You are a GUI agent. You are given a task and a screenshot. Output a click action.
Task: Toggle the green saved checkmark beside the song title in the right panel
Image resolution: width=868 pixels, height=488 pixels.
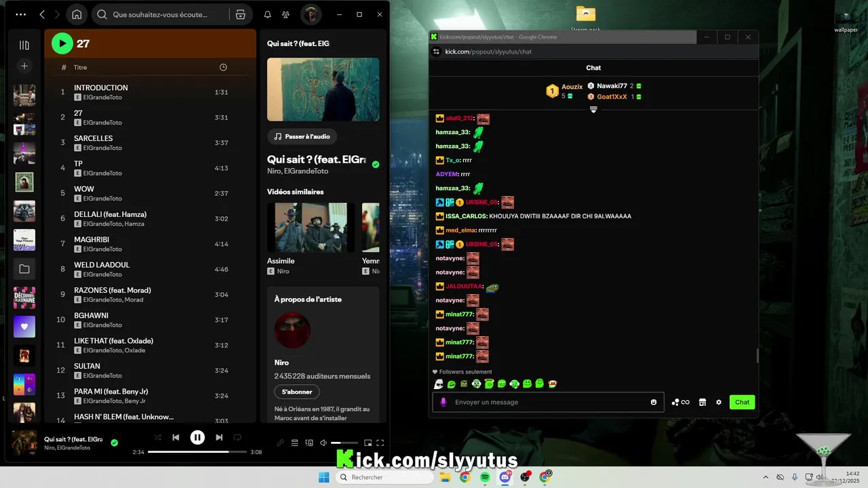(376, 164)
